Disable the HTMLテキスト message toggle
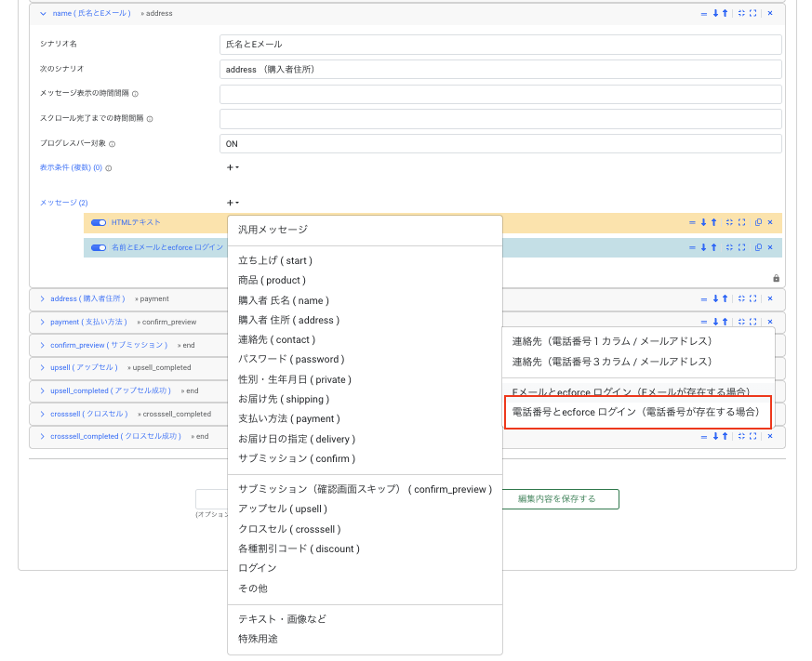This screenshot has width=812, height=661. 98,222
